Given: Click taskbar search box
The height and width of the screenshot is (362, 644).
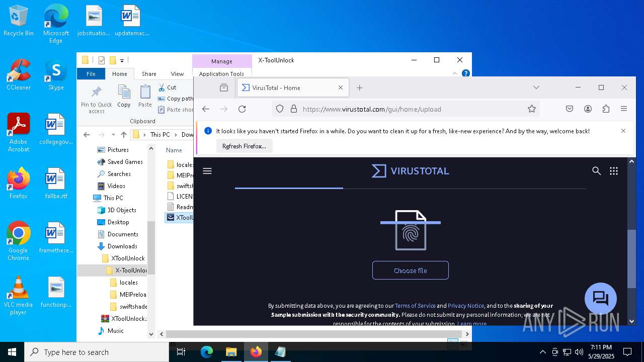Looking at the screenshot, I should pyautogui.click(x=97, y=352).
